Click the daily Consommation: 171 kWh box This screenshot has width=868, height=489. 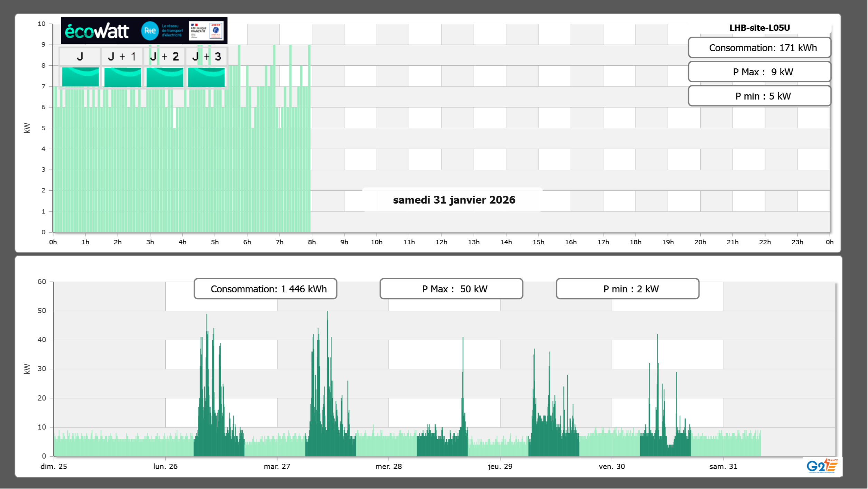(x=759, y=48)
